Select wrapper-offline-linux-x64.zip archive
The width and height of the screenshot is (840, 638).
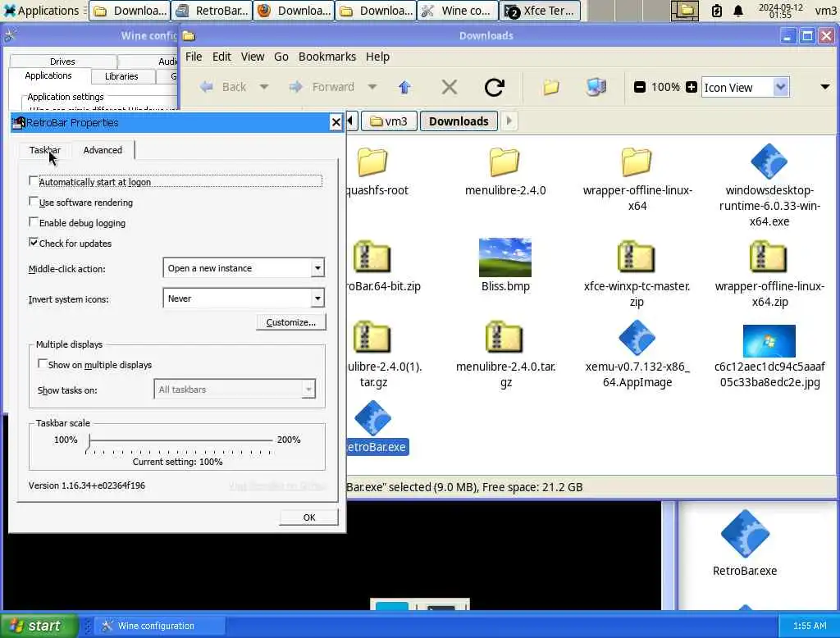[769, 274]
